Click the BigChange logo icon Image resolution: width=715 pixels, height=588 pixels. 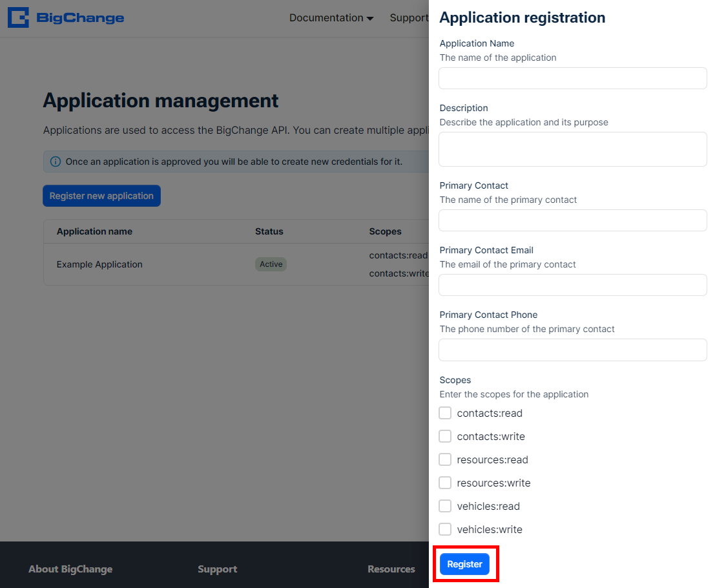coord(18,17)
